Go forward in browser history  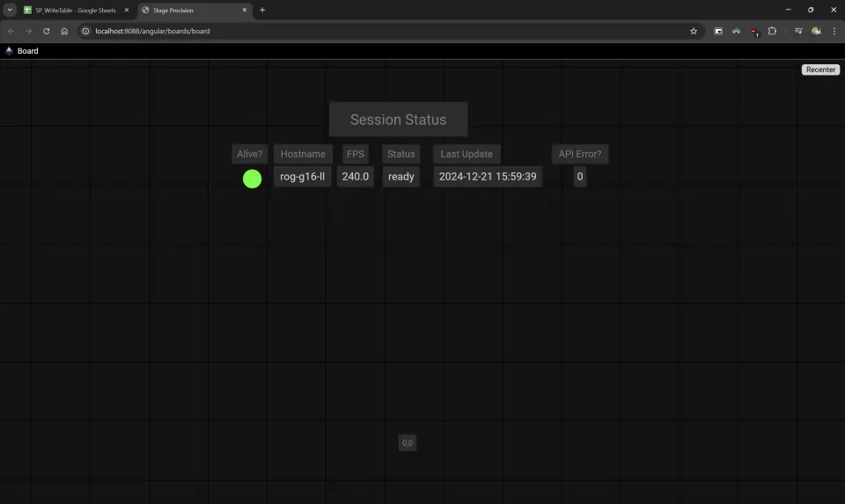28,32
